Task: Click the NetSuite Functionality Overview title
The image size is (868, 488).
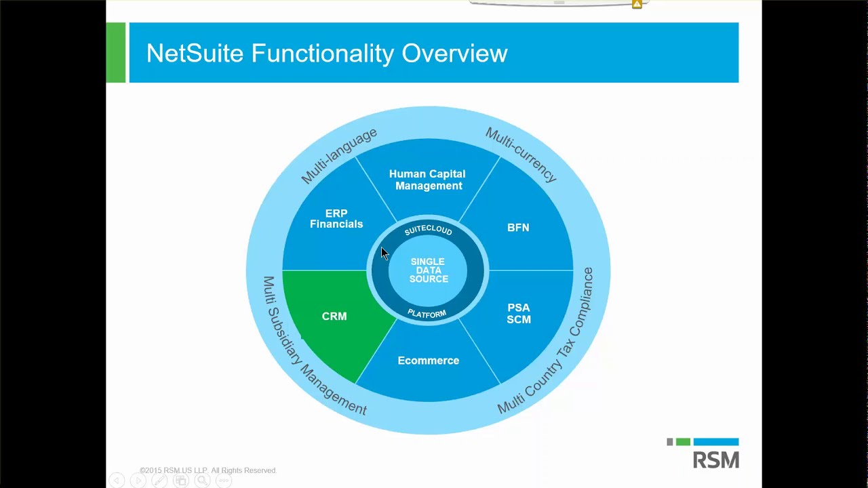Action: [x=327, y=53]
